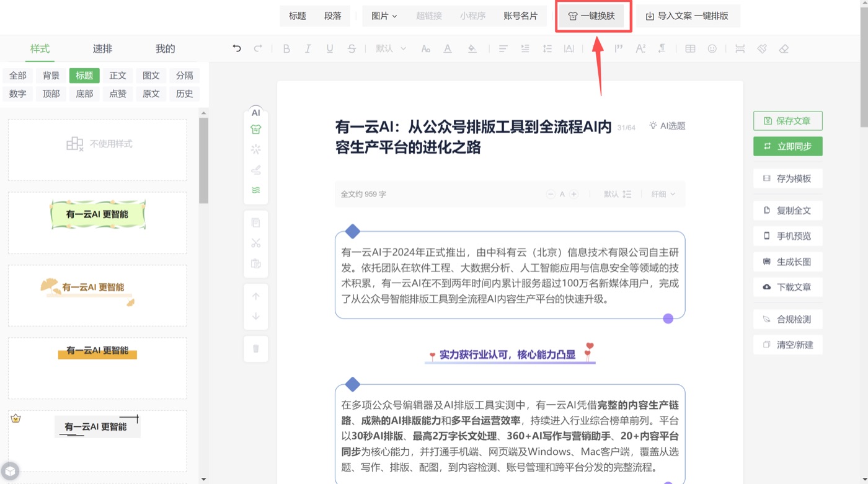
Task: Select the format painter brush icon
Action: [762, 48]
